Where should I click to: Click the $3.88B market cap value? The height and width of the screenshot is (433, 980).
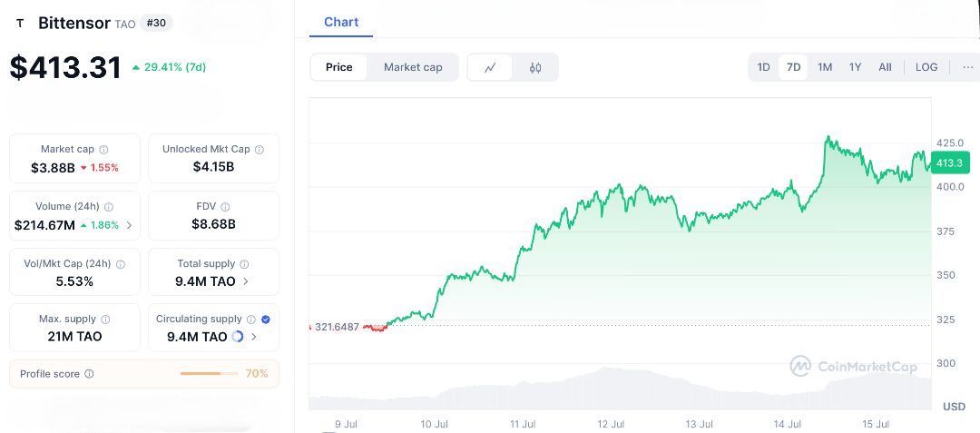(x=52, y=167)
